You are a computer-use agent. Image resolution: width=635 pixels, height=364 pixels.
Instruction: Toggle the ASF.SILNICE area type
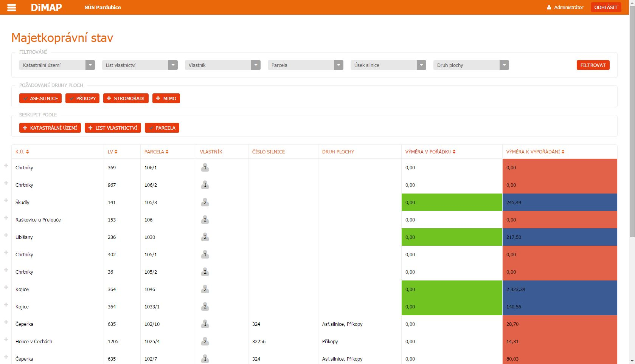click(40, 98)
